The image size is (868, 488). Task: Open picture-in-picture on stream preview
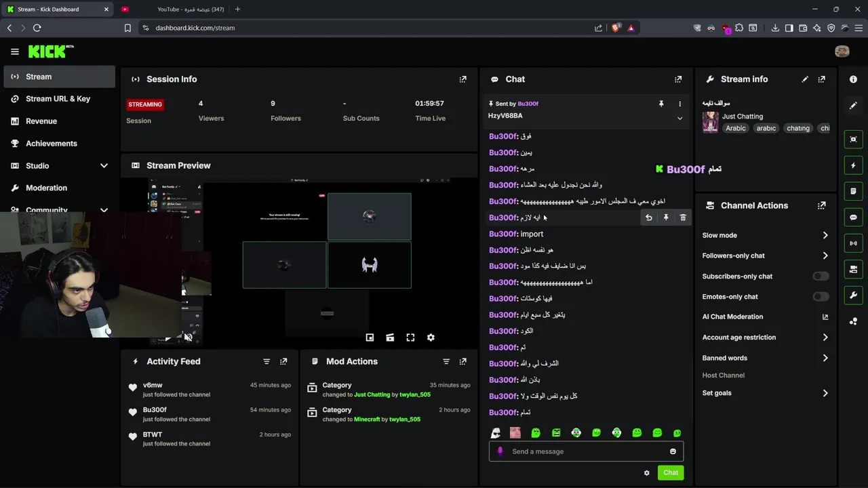pyautogui.click(x=370, y=338)
